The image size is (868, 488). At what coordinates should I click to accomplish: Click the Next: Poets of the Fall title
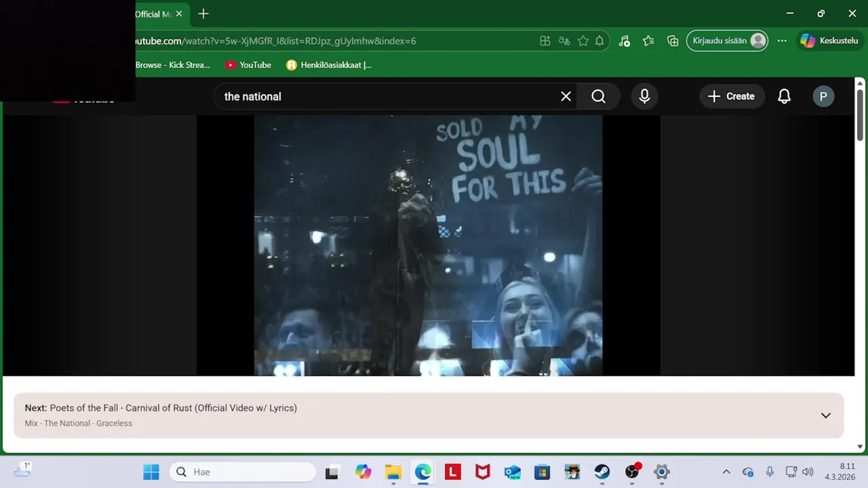[x=161, y=408]
